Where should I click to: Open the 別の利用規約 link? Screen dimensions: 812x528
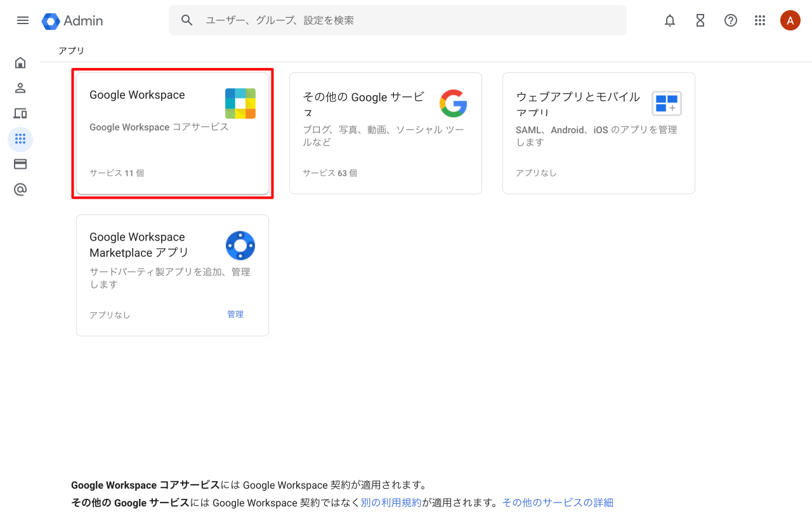(x=391, y=503)
